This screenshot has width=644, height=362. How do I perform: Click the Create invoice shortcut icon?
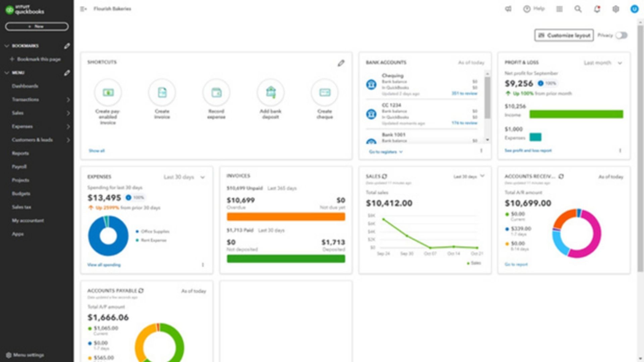click(162, 92)
